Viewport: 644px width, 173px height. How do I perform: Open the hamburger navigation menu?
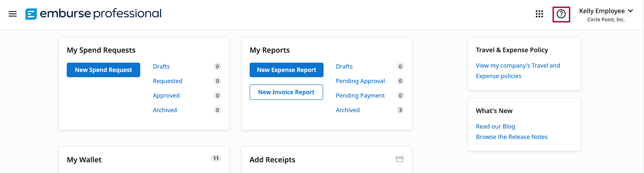[12, 14]
